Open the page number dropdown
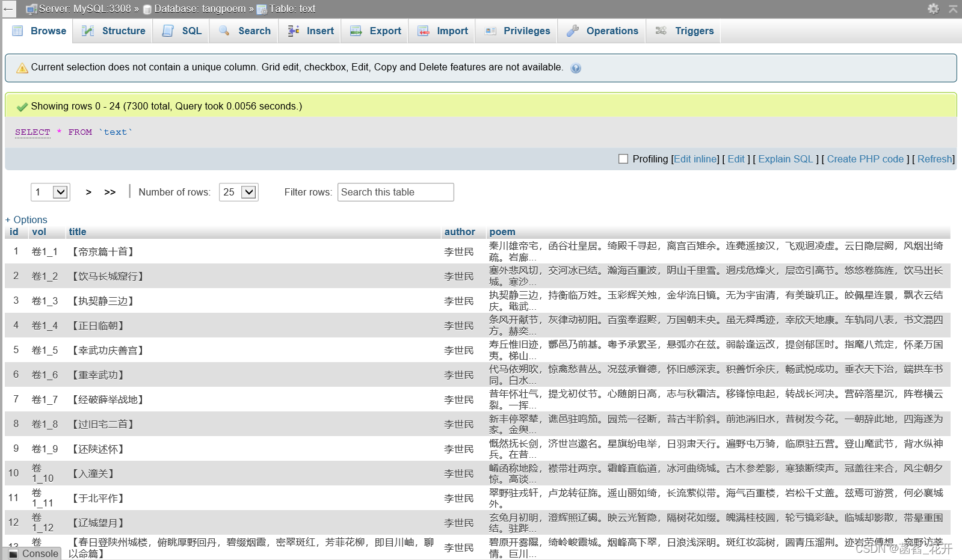 click(x=51, y=192)
